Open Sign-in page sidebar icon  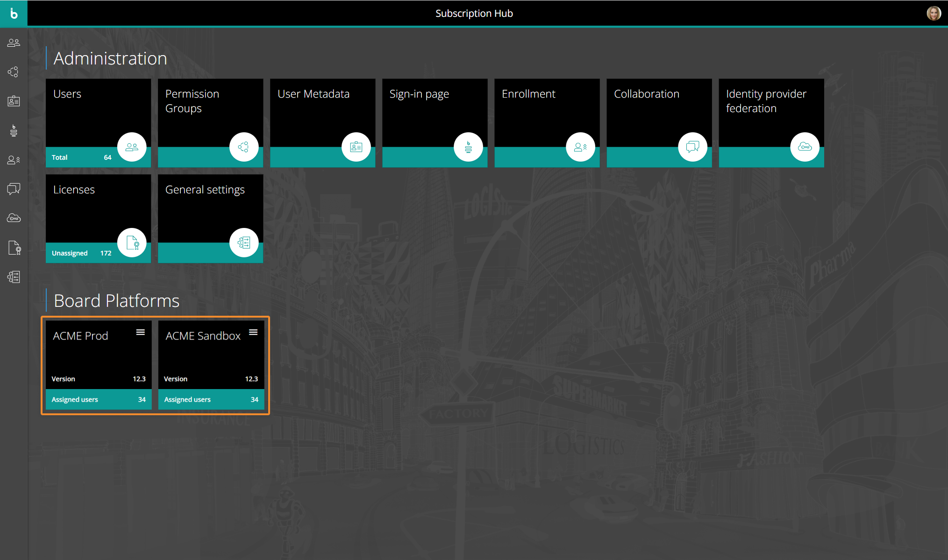pyautogui.click(x=14, y=130)
